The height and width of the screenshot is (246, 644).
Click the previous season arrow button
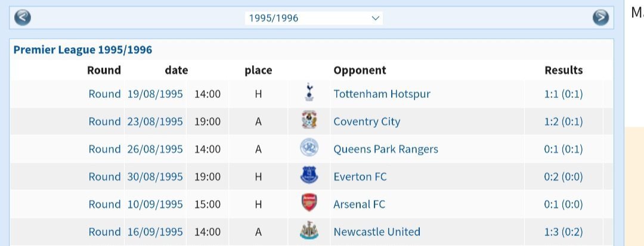pos(23,18)
